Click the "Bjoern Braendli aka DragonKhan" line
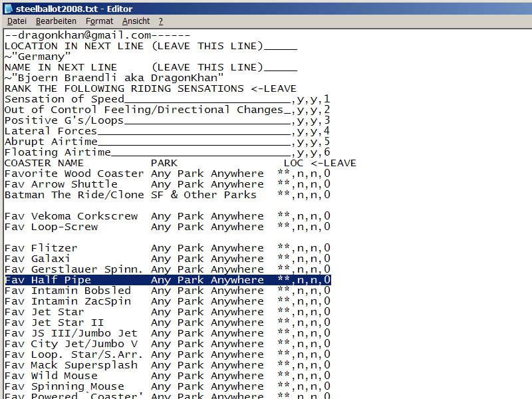The image size is (532, 399). tap(113, 78)
